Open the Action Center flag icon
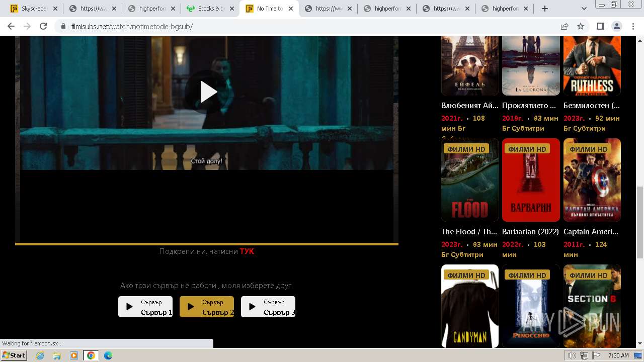 [x=596, y=355]
